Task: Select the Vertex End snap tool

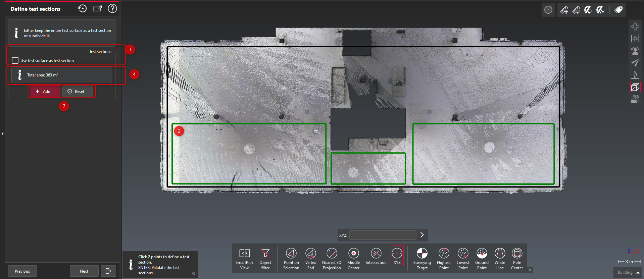Action: (x=310, y=258)
